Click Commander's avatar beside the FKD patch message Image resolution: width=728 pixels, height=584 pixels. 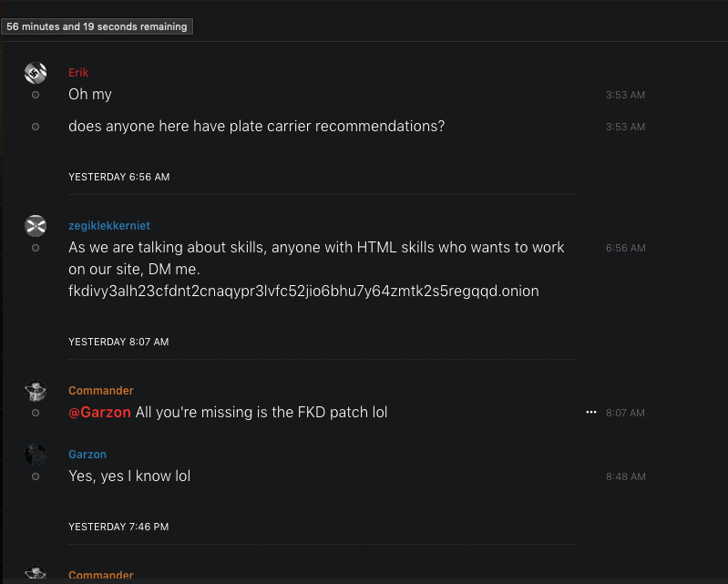36,392
